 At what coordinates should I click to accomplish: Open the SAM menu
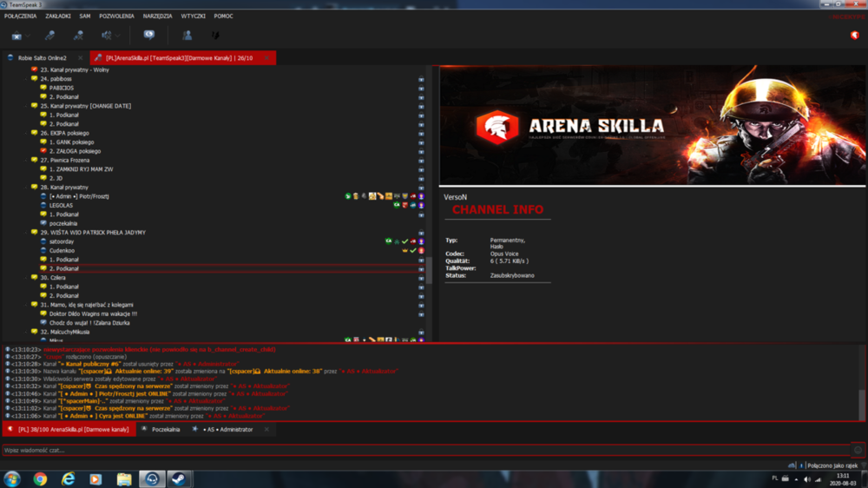[85, 16]
